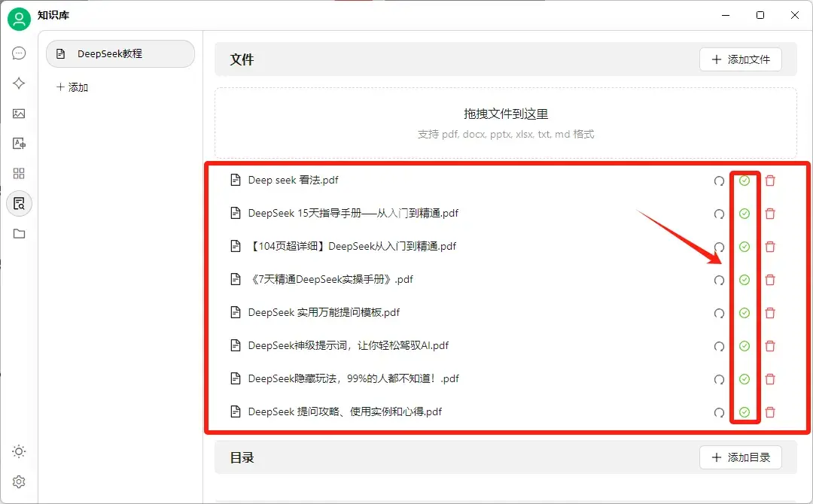Delete DeepSeek神级提示词 file
Screen dimensions: 813x504
[771, 347]
